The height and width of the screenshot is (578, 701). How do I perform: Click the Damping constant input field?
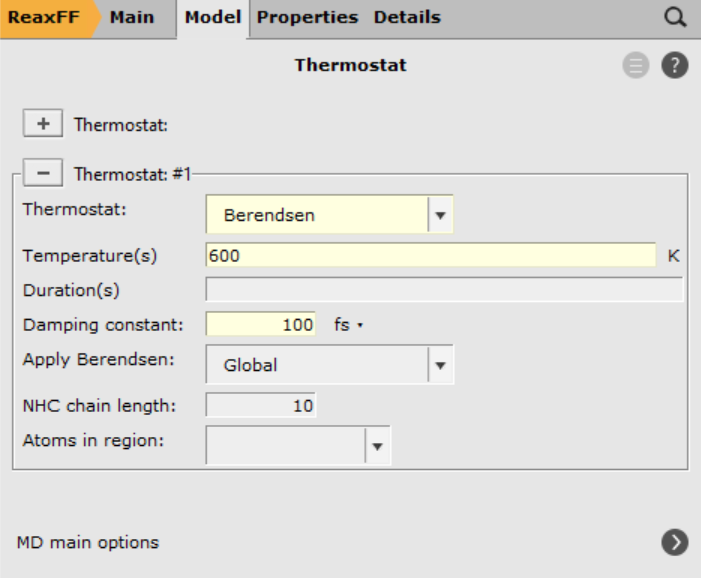[x=261, y=325]
